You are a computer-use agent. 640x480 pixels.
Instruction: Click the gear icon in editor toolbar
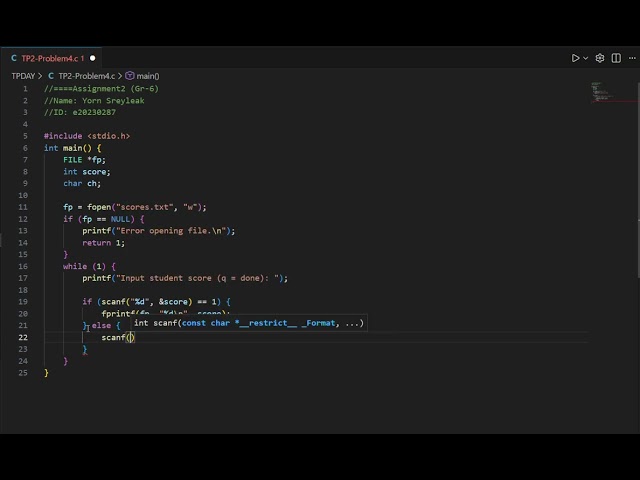pyautogui.click(x=600, y=58)
